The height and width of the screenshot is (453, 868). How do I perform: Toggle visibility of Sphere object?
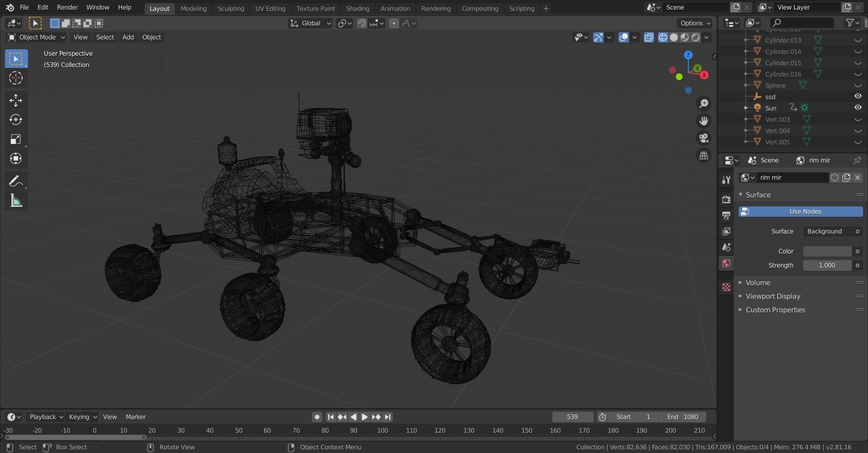pyautogui.click(x=858, y=85)
